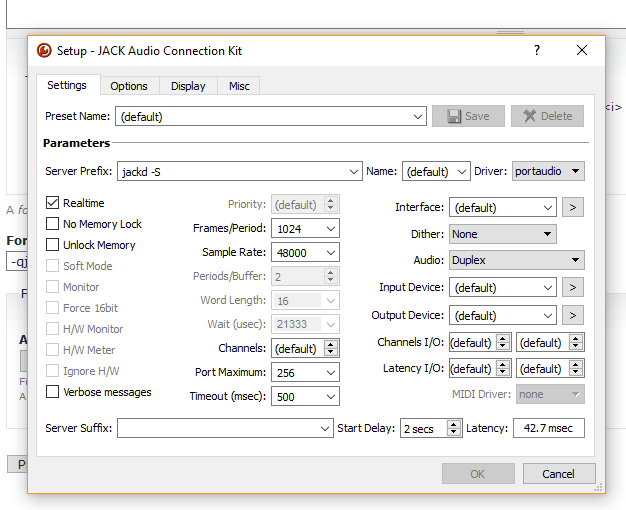Viewport: 626px width, 510px height.
Task: Switch to the Misc tab
Action: coord(239,86)
